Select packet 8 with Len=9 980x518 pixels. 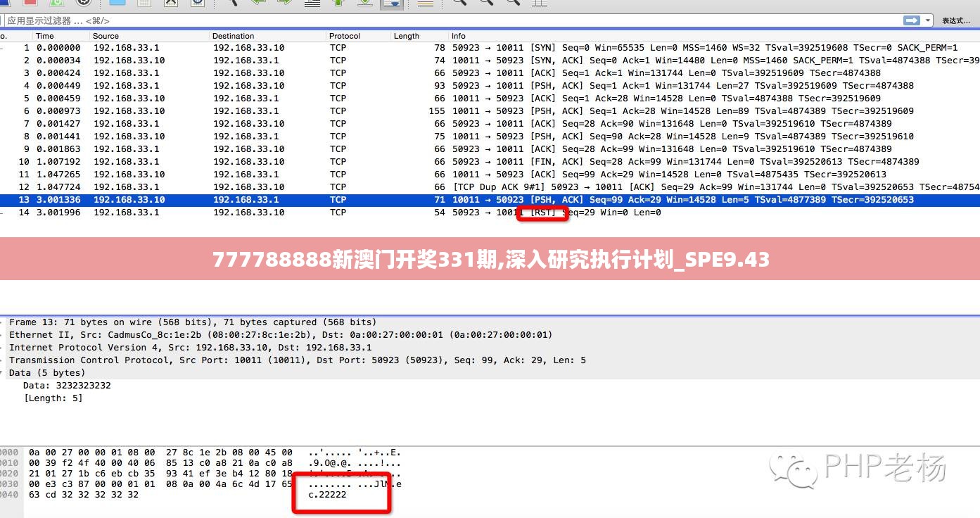pyautogui.click(x=490, y=137)
